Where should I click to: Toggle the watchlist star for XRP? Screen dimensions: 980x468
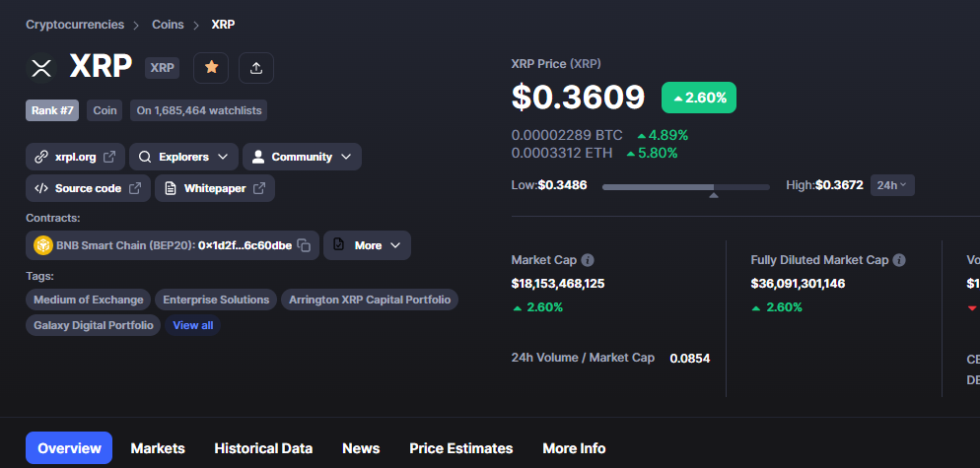(211, 67)
